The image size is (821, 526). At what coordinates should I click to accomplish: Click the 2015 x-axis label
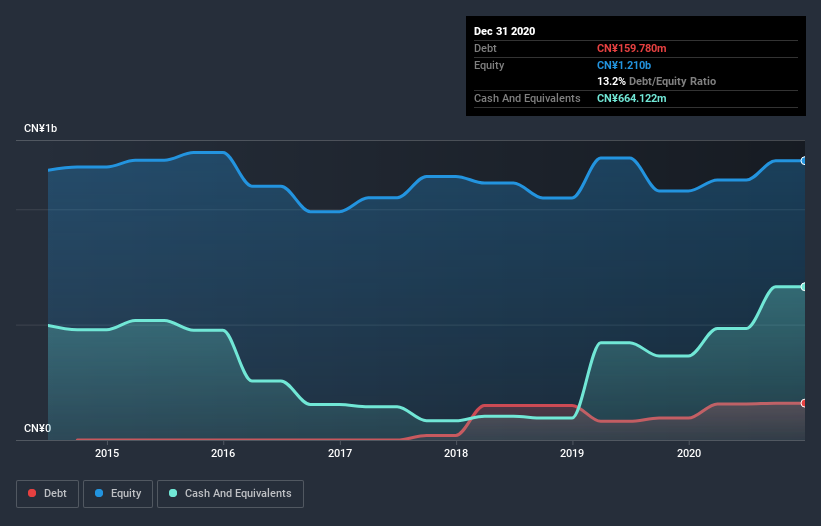point(107,453)
